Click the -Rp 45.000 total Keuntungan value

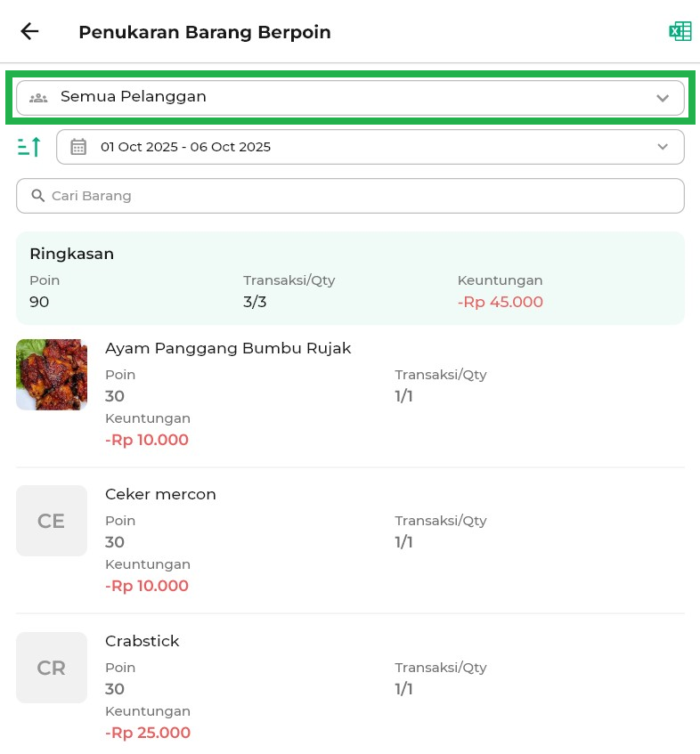pyautogui.click(x=500, y=302)
